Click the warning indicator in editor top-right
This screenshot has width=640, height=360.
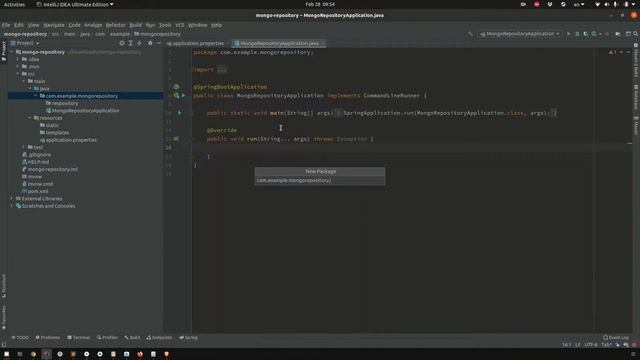pyautogui.click(x=613, y=52)
